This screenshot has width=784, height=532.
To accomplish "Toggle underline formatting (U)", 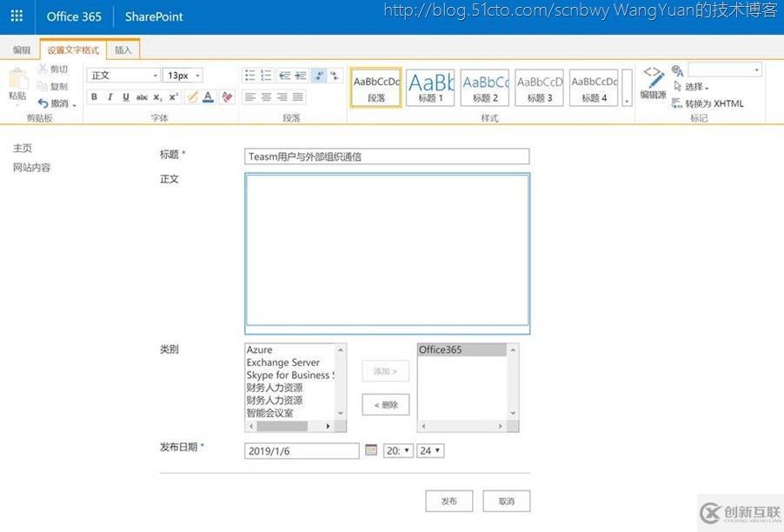I will pyautogui.click(x=126, y=97).
